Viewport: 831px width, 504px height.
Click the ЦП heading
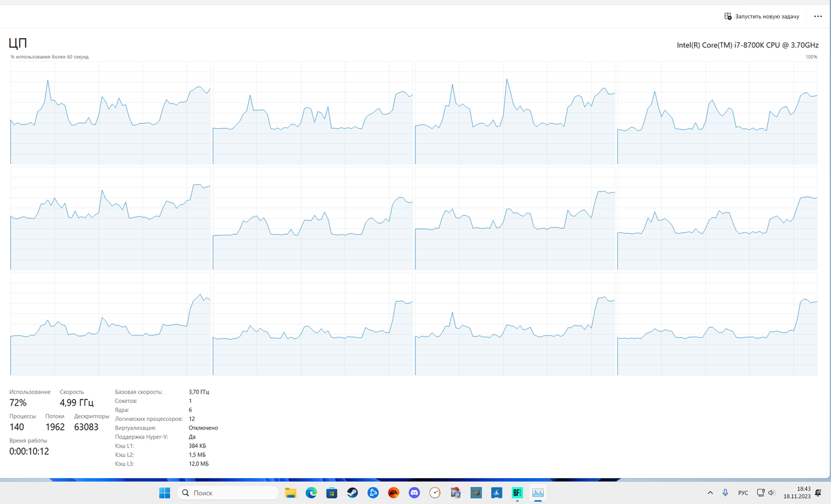(x=18, y=44)
